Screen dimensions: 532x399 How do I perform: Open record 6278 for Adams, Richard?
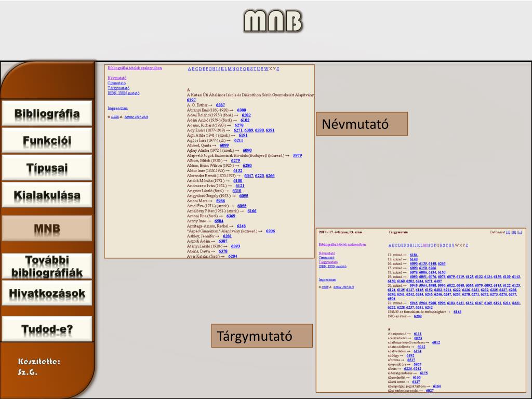tap(239, 125)
